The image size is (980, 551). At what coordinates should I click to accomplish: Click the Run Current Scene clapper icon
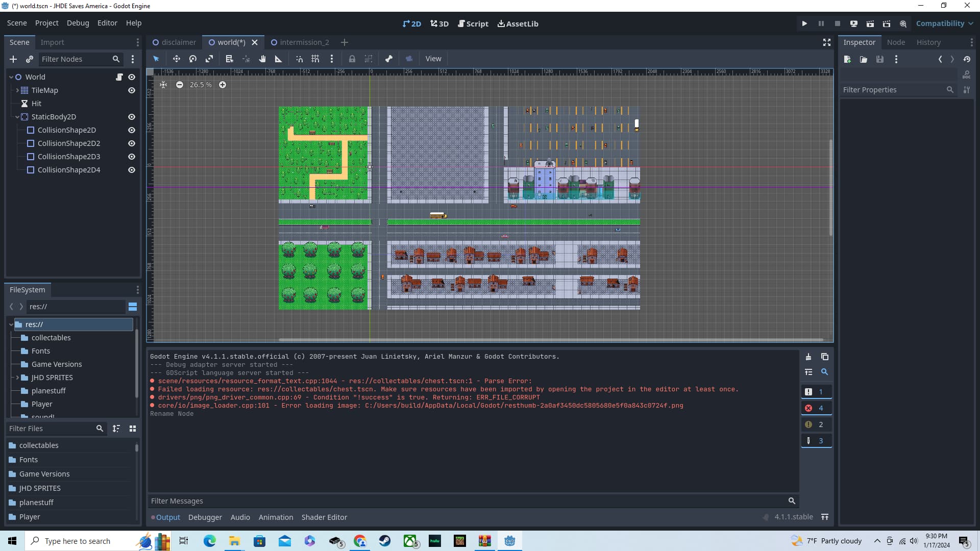870,23
